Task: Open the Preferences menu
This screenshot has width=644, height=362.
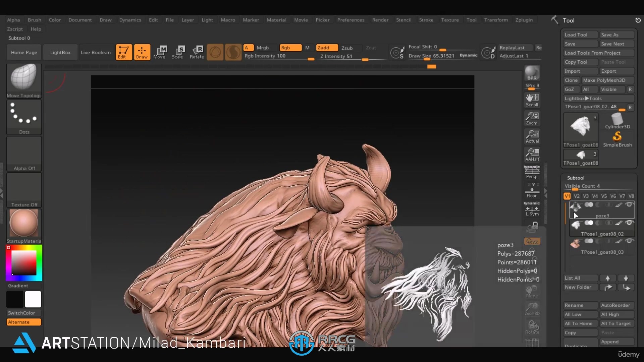Action: (x=351, y=20)
